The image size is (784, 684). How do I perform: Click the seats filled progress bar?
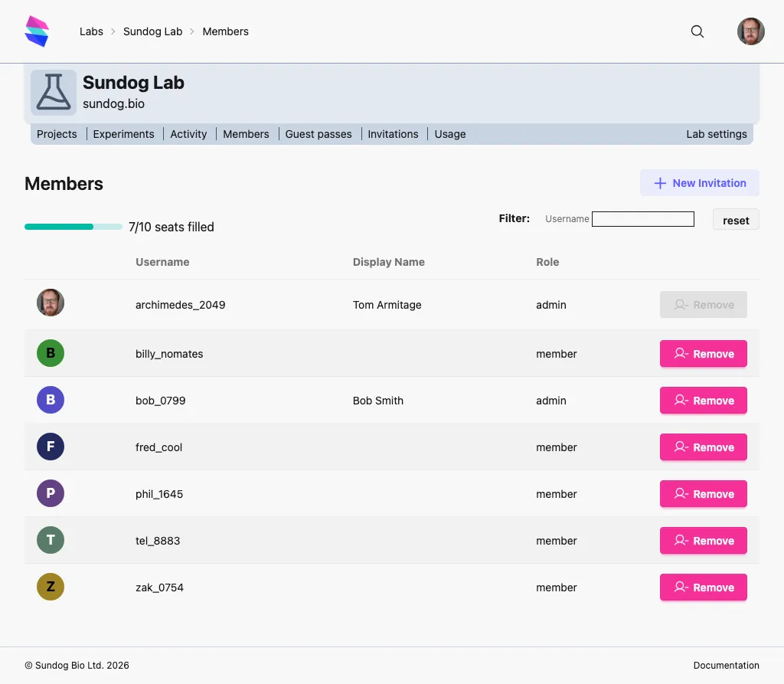click(x=73, y=227)
